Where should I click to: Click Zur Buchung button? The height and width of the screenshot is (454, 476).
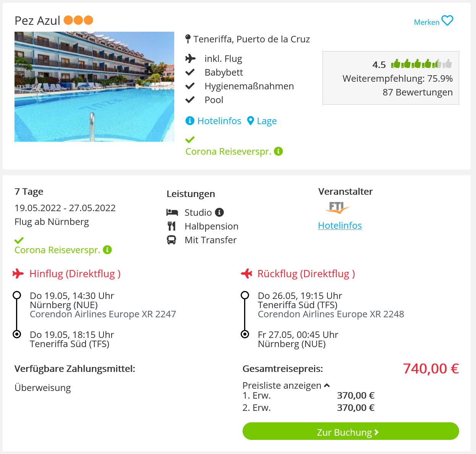pyautogui.click(x=351, y=431)
